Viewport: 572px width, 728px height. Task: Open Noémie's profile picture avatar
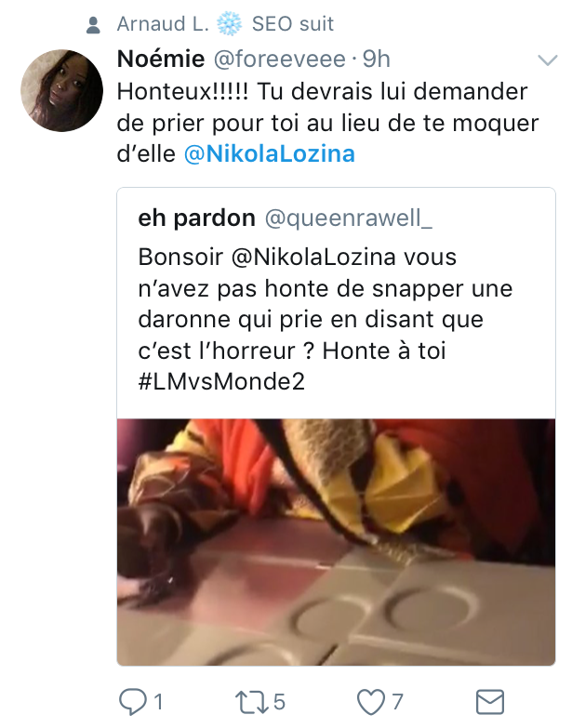coord(61,90)
